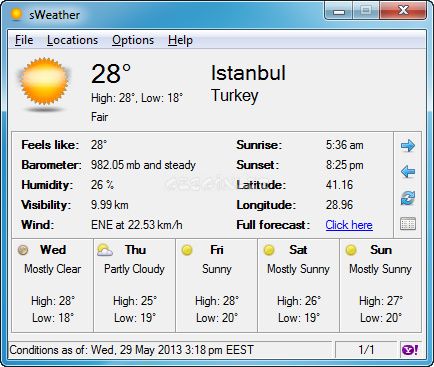Image resolution: width=434 pixels, height=367 pixels.
Task: Select Thursday's partly cloudy icon
Action: (x=105, y=250)
